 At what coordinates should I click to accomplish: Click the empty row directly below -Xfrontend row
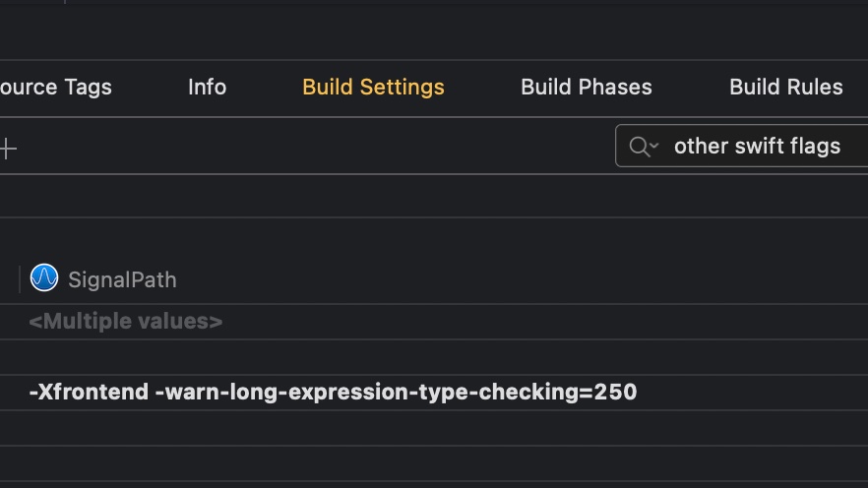pos(394,428)
